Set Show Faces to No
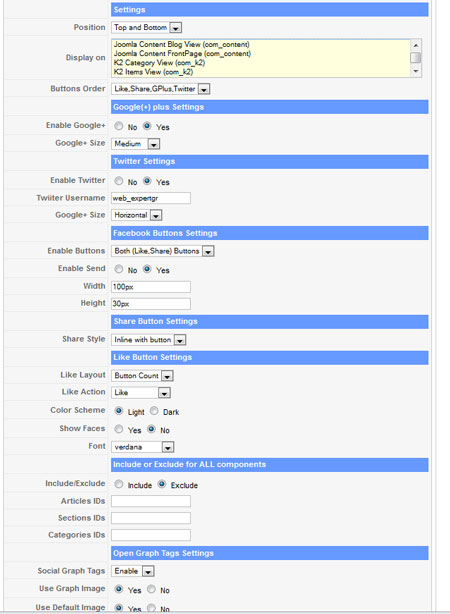 pos(151,429)
